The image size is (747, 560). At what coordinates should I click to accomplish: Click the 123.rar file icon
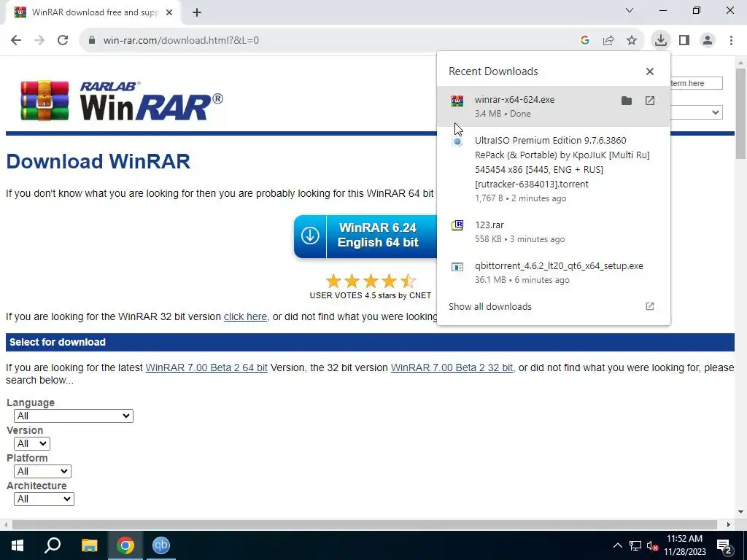[457, 225]
